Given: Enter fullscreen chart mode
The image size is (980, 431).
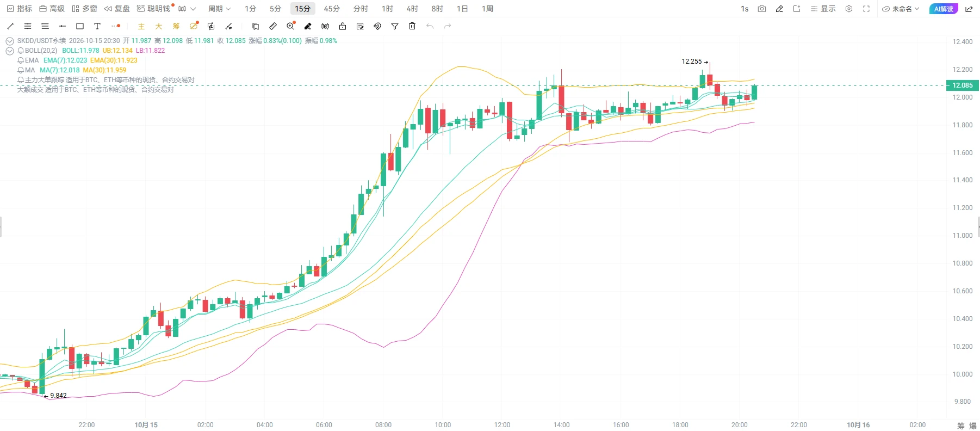Looking at the screenshot, I should 866,9.
